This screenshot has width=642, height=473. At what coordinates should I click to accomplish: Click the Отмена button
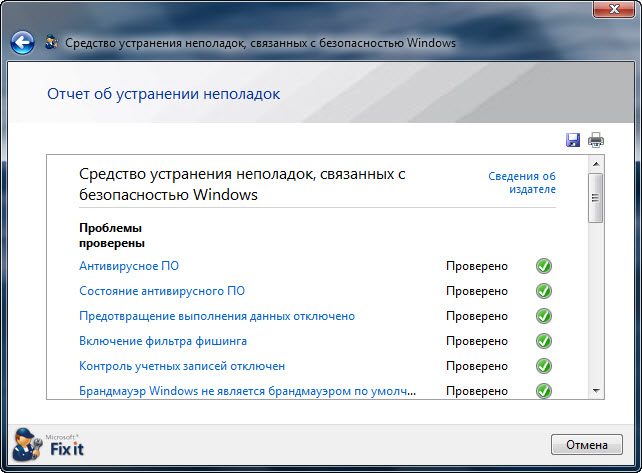(587, 445)
